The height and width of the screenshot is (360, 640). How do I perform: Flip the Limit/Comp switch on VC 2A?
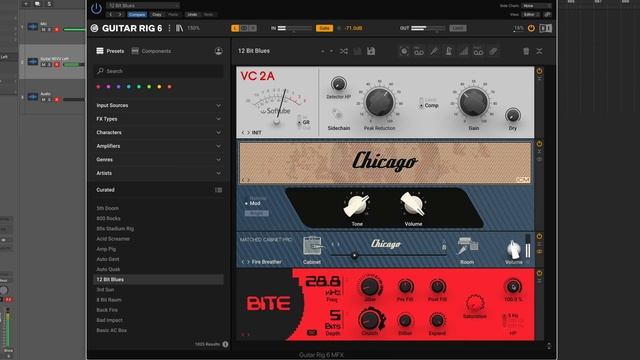(x=421, y=102)
